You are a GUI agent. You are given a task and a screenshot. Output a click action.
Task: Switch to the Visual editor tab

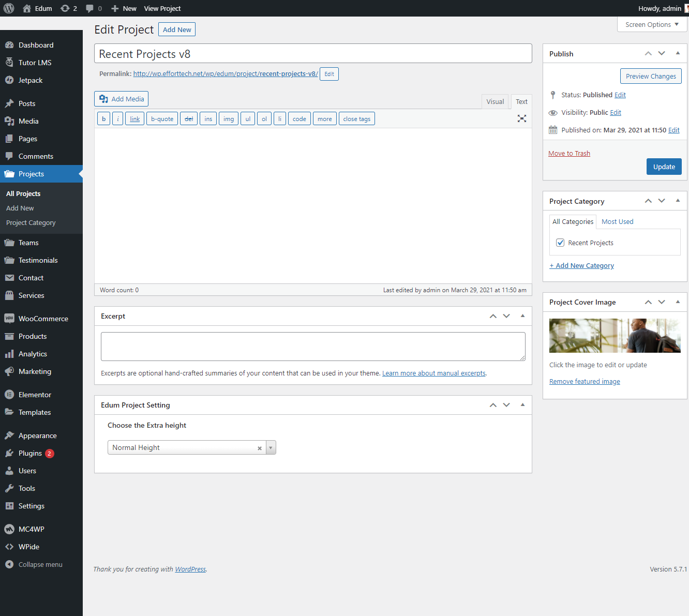(x=495, y=101)
